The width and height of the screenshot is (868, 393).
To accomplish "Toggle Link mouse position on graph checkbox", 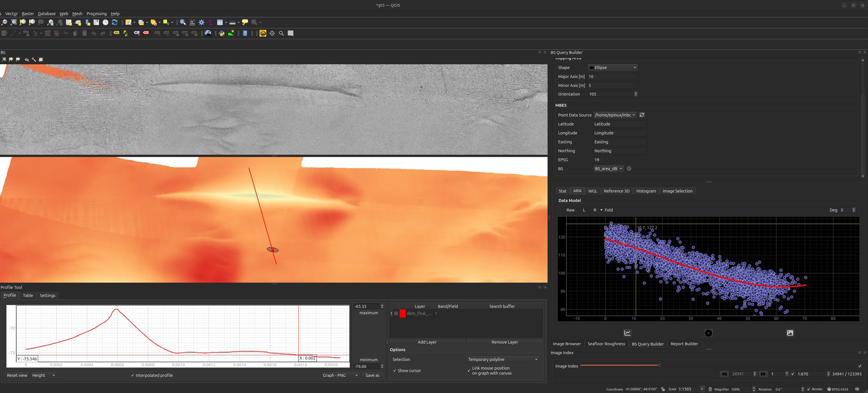I will pyautogui.click(x=469, y=370).
